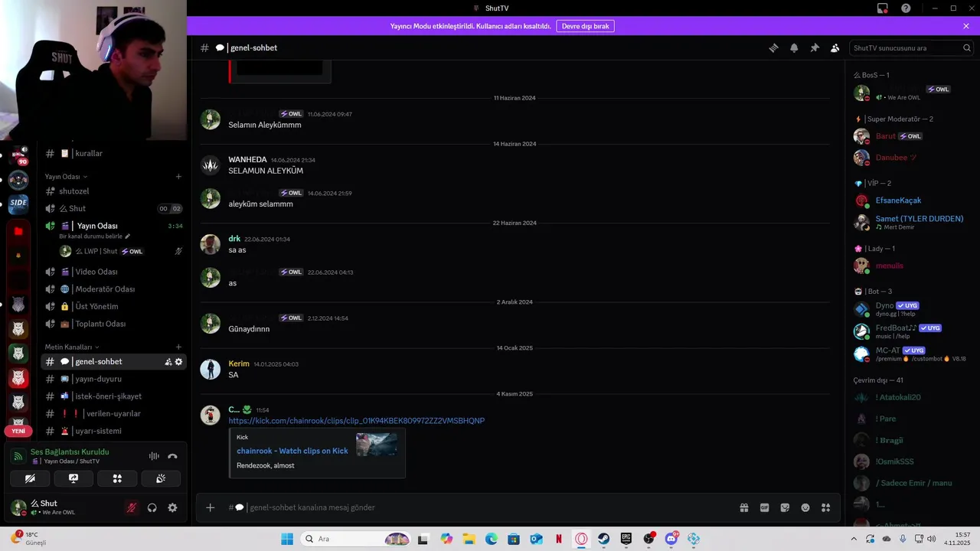Open the Threads icon in channel header
The image size is (980, 551).
coord(773,47)
